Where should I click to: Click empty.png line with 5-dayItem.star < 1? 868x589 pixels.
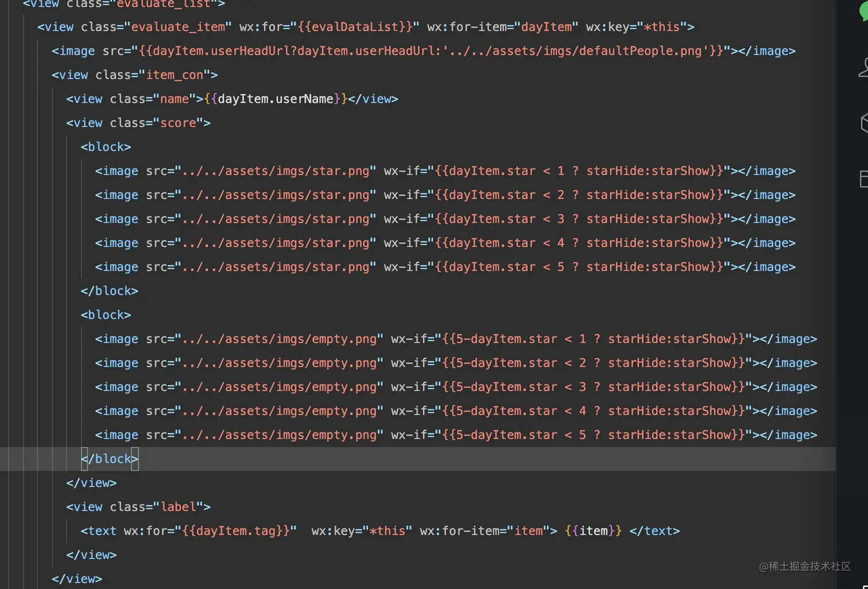[456, 339]
